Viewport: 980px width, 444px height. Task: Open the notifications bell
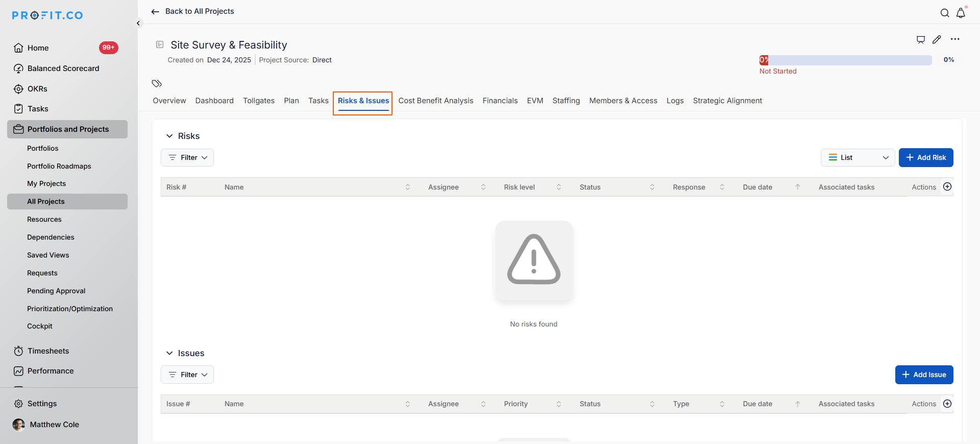coord(961,13)
